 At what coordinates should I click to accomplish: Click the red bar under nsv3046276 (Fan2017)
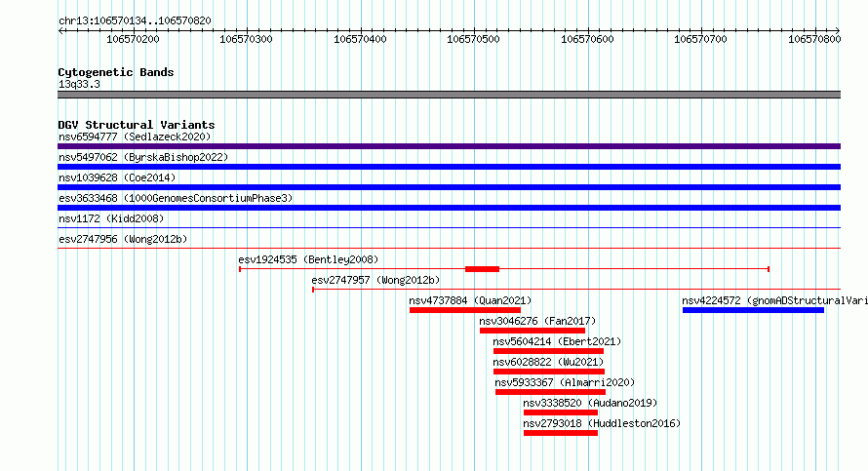click(533, 331)
